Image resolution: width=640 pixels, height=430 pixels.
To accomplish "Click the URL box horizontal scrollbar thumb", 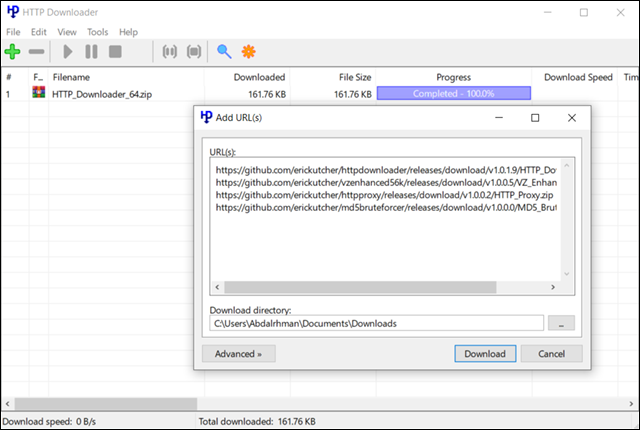I will pyautogui.click(x=360, y=287).
